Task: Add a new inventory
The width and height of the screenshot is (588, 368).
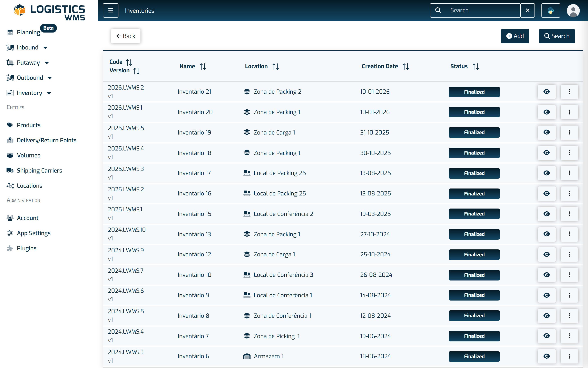Action: (515, 36)
